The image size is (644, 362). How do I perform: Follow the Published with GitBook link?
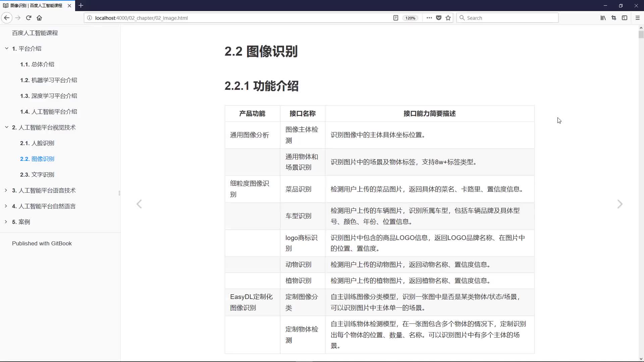point(42,243)
